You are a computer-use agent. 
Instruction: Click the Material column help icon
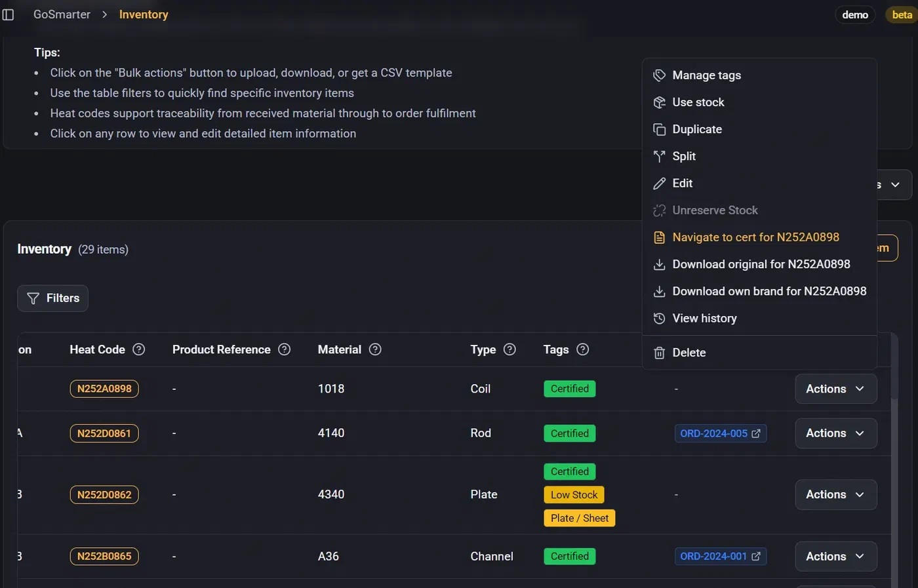pos(375,349)
